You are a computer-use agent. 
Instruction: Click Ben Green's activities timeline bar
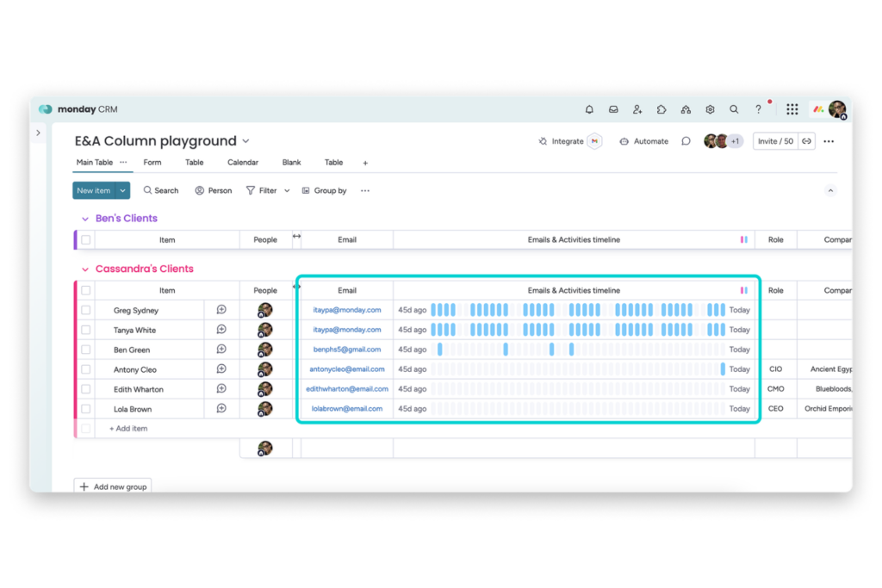click(578, 349)
